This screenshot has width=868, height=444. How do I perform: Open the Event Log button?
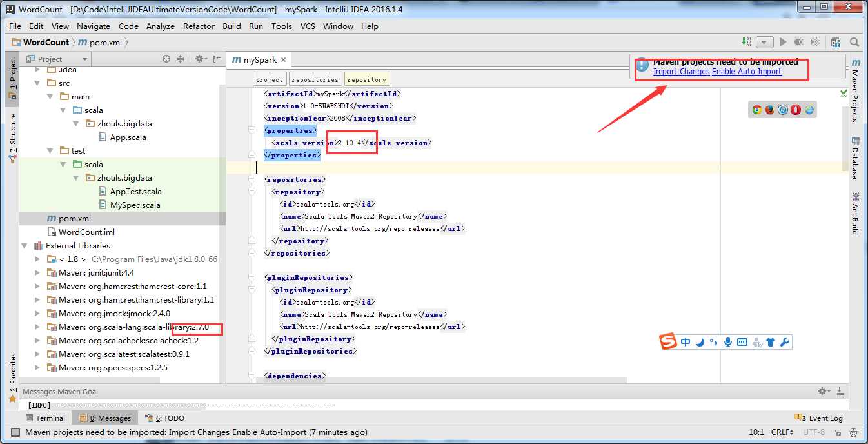819,418
